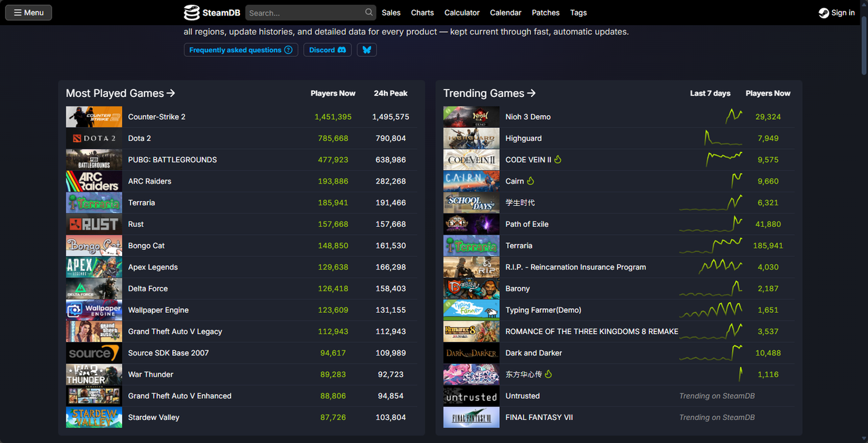Open Most Played Games arrow heading
The image size is (868, 443).
click(121, 93)
